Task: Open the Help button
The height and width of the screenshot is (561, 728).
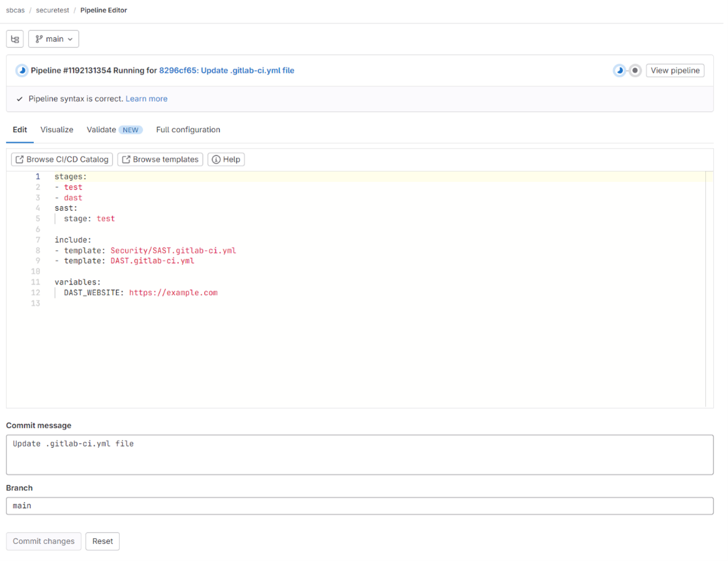Action: 226,159
